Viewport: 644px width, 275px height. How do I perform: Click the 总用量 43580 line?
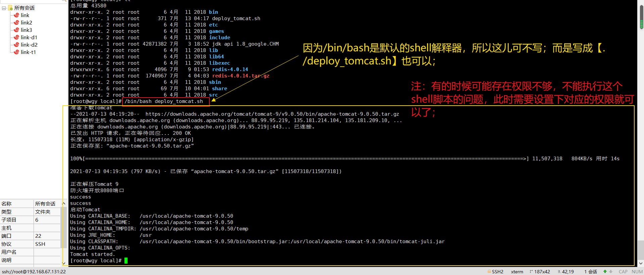pos(88,6)
